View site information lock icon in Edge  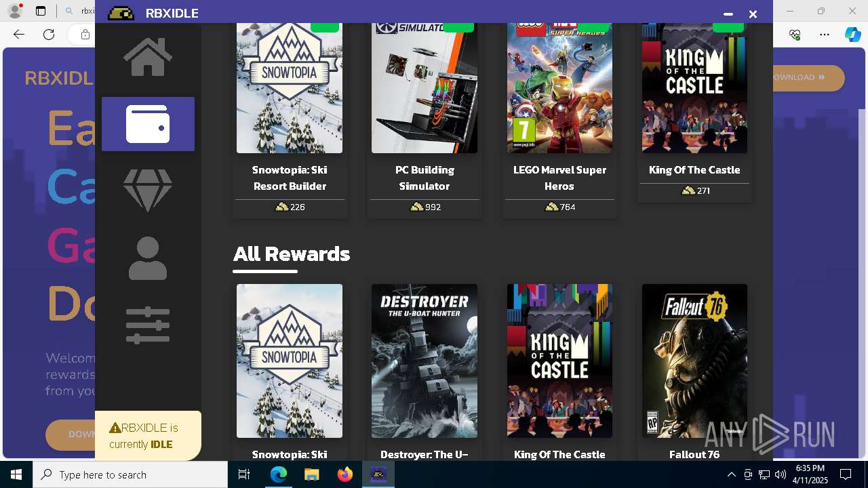coord(85,35)
